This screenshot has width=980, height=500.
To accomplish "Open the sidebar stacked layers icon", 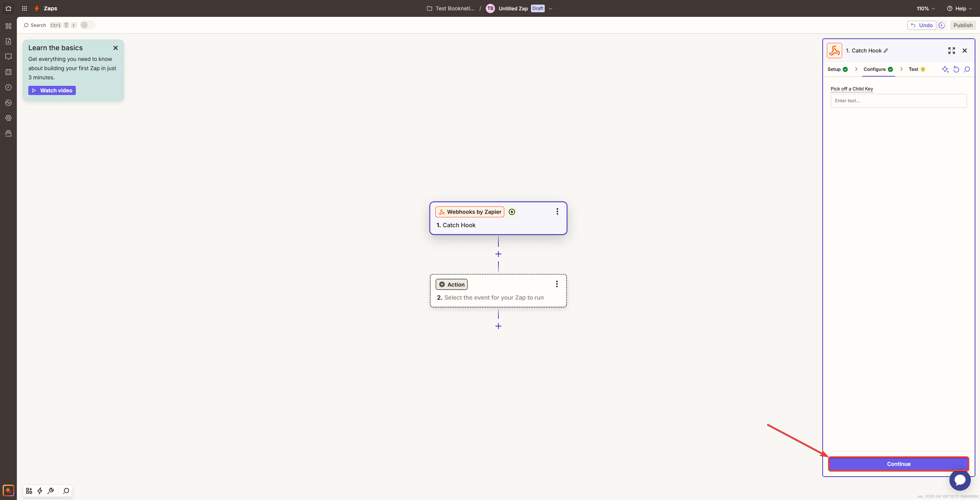I will 8,133.
